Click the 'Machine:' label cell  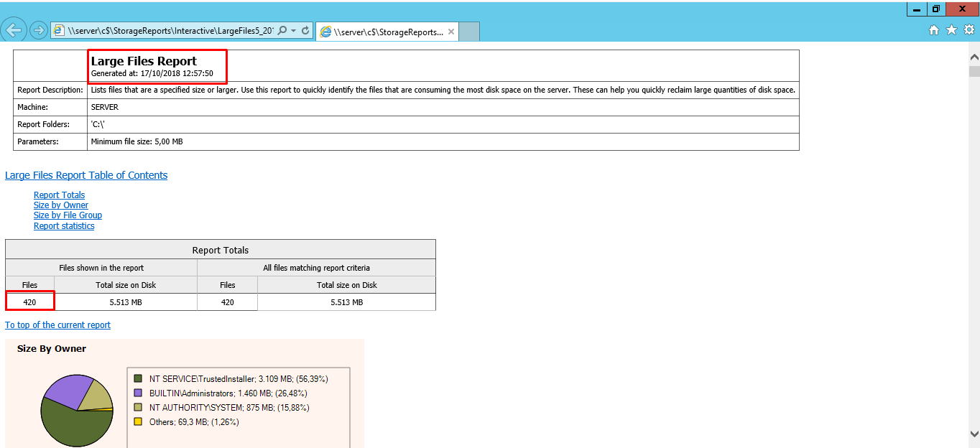(50, 107)
